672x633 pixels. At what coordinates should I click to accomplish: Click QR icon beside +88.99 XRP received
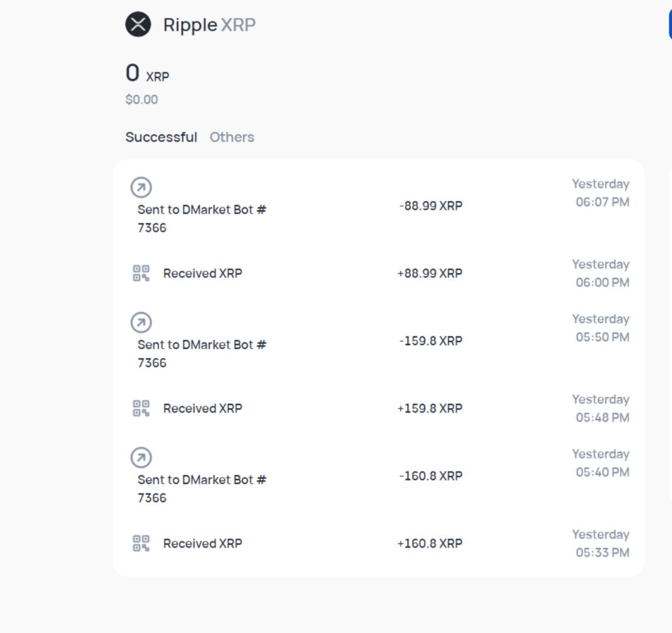coord(141,273)
